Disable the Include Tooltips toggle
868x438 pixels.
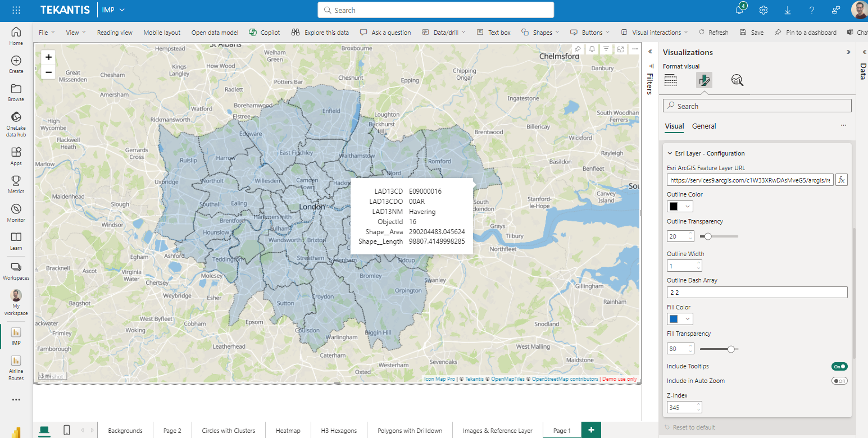839,366
